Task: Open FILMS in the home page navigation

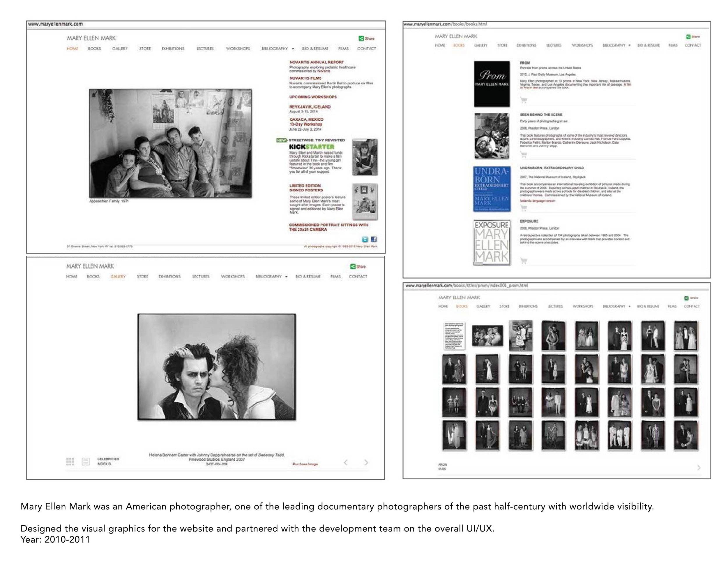Action: click(x=343, y=49)
